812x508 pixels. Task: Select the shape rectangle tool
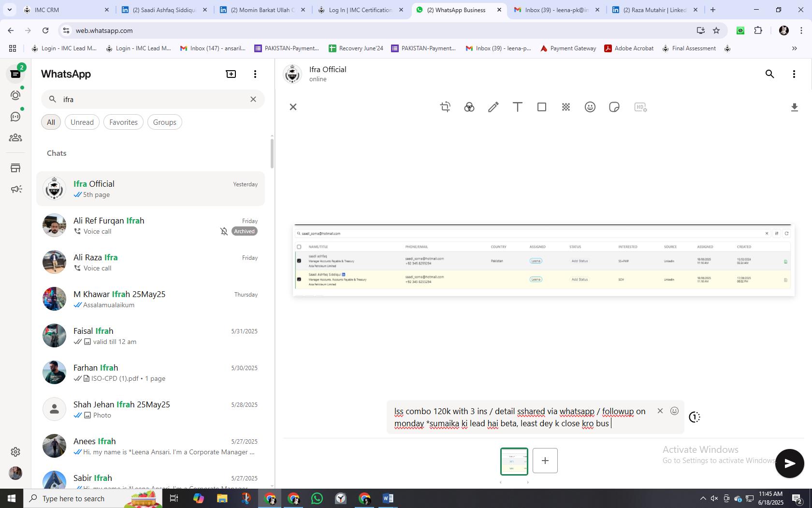coord(541,107)
